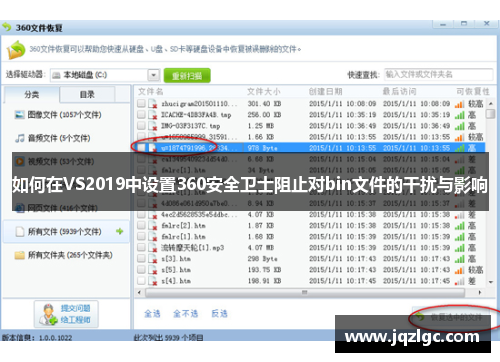Tick checkbox for ICACHE-4DB3FA4B.tmp file
The width and height of the screenshot is (500, 362).
click(141, 115)
